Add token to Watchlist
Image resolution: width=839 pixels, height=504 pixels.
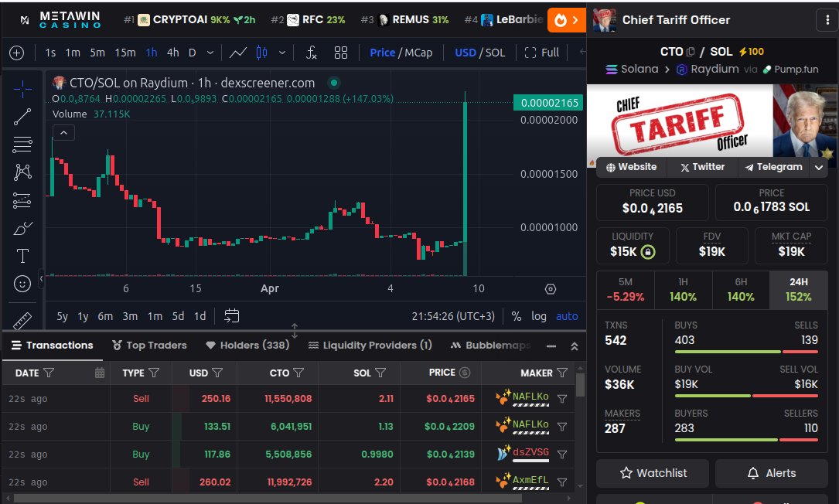[x=653, y=473]
